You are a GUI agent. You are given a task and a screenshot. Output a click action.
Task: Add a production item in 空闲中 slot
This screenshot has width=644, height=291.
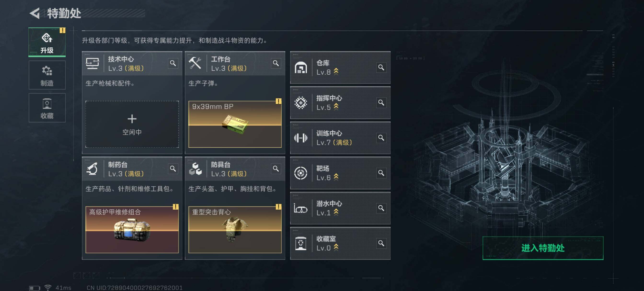click(132, 124)
